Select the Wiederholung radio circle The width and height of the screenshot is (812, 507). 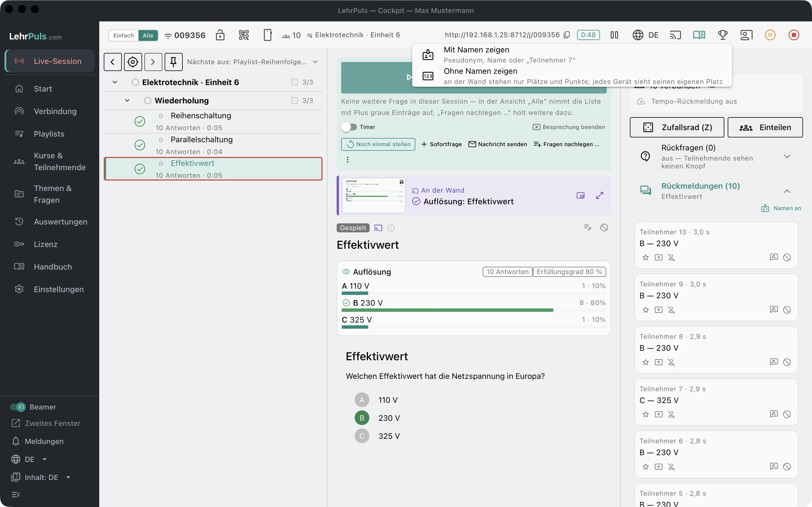148,101
